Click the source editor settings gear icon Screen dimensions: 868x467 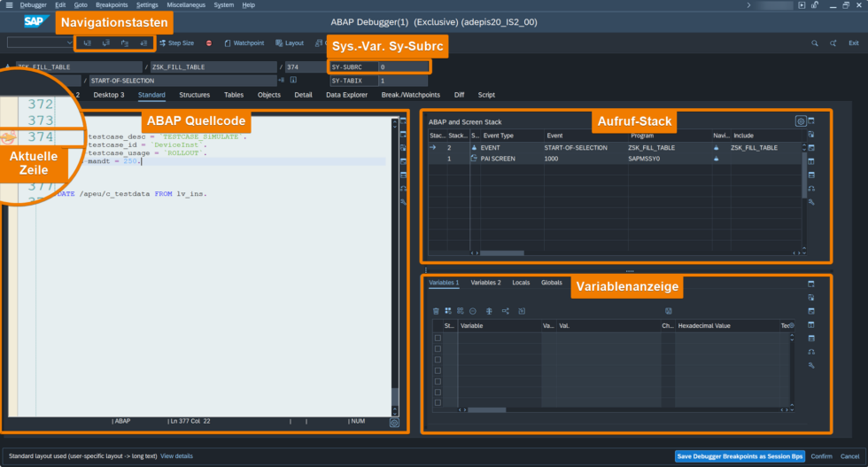point(394,423)
